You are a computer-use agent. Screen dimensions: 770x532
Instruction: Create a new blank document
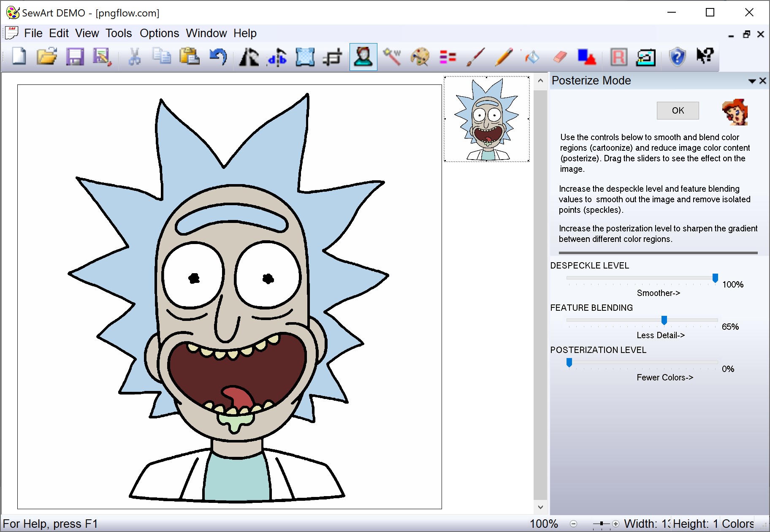coord(19,57)
